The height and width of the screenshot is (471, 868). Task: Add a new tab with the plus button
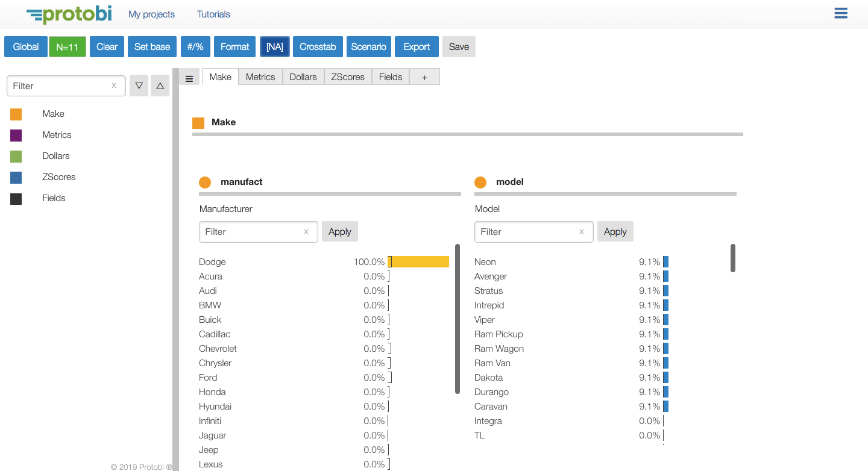click(x=424, y=76)
